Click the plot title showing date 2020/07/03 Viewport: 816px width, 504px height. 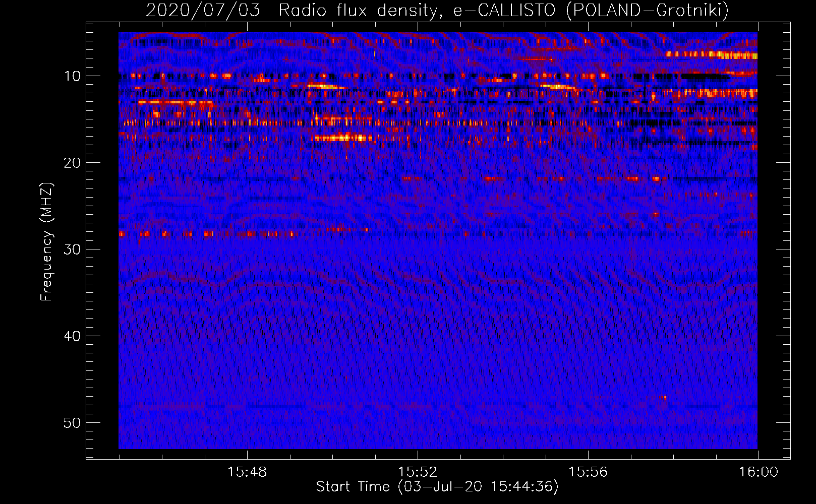[437, 10]
